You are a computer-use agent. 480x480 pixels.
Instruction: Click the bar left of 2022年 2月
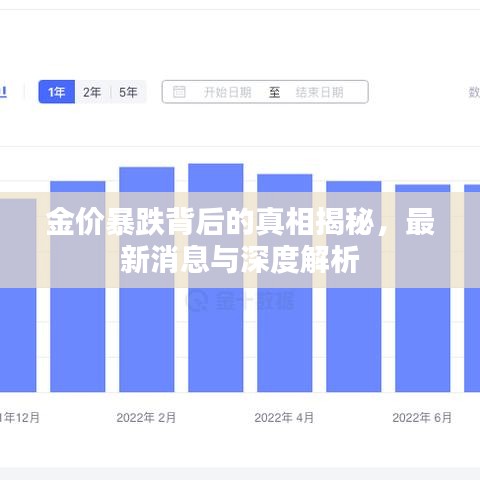tap(78, 287)
